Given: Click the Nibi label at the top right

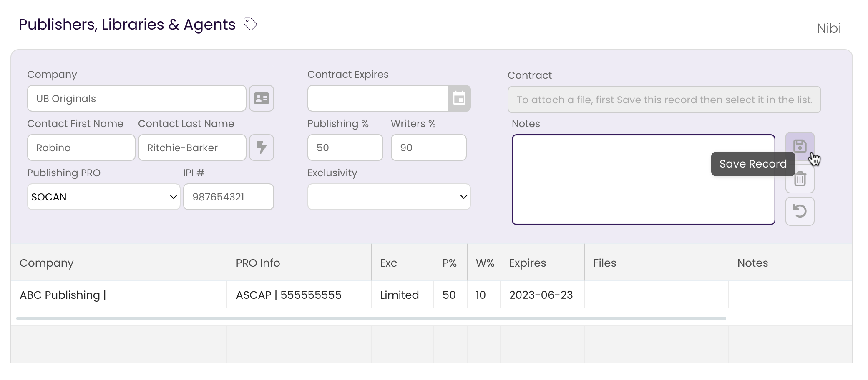Looking at the screenshot, I should pyautogui.click(x=829, y=28).
